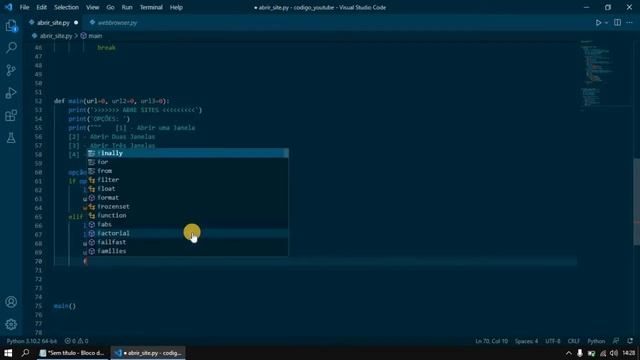
Task: Select the 'fabs' suggestion
Action: point(188,224)
